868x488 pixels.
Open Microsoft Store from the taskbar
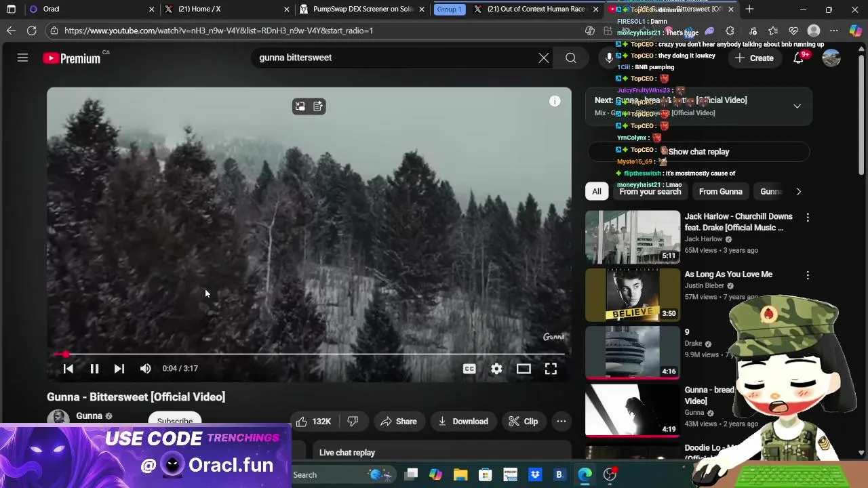click(485, 475)
